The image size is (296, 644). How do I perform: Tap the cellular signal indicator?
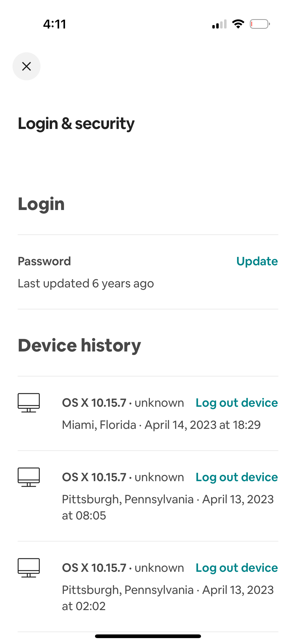coord(220,24)
